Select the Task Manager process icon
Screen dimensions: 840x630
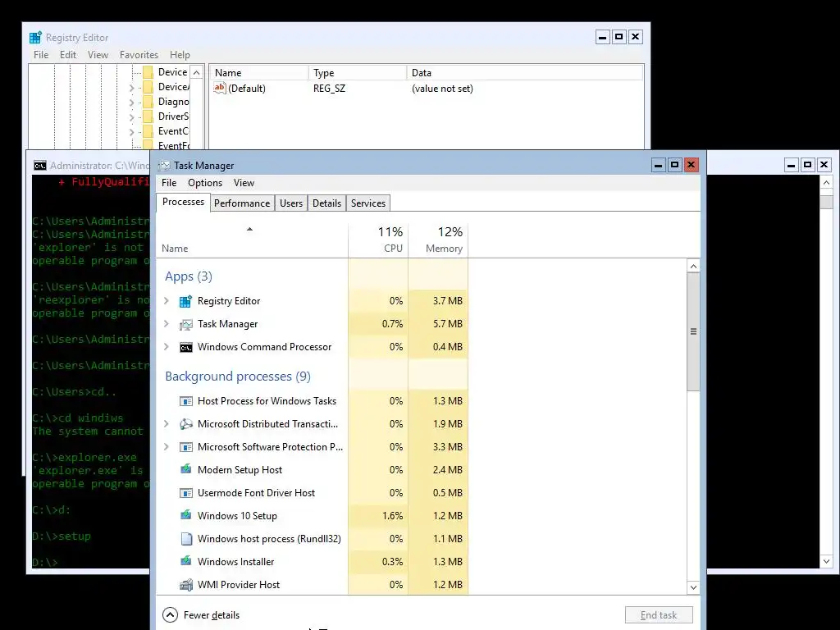(x=185, y=324)
